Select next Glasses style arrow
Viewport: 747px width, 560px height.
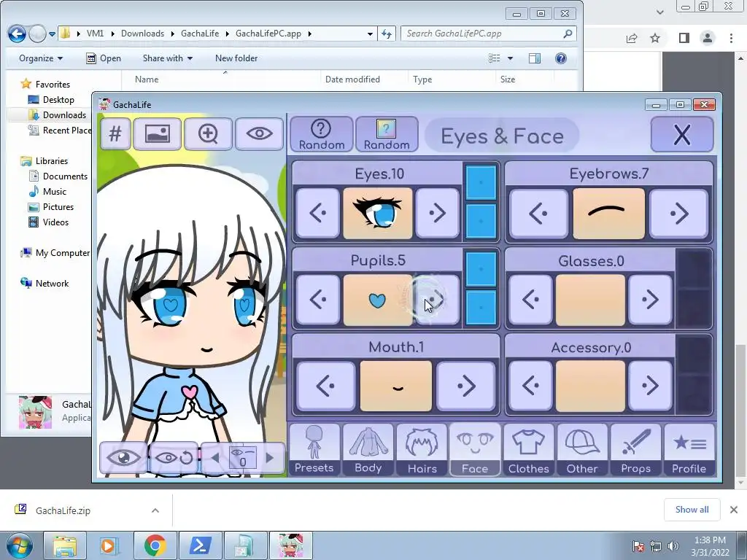[650, 300]
